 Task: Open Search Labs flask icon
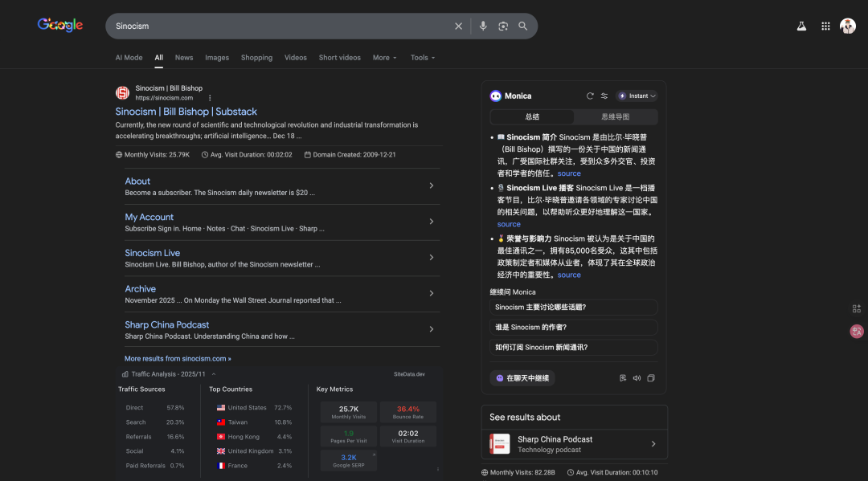[801, 26]
